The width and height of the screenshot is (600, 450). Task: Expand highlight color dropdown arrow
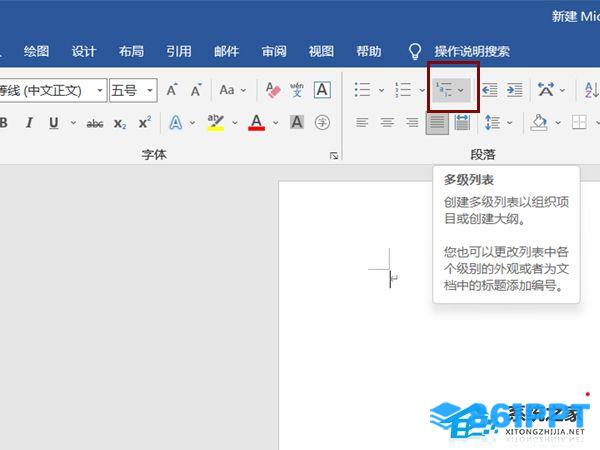235,123
